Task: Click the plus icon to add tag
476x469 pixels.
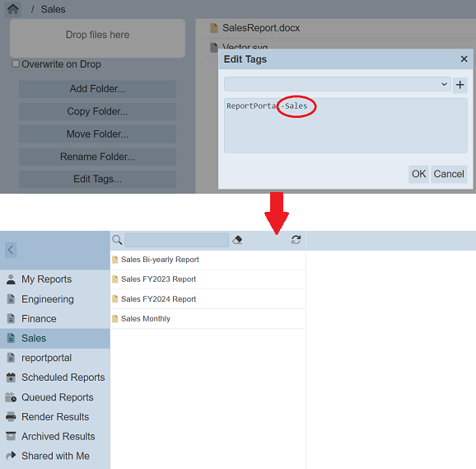Action: [460, 84]
